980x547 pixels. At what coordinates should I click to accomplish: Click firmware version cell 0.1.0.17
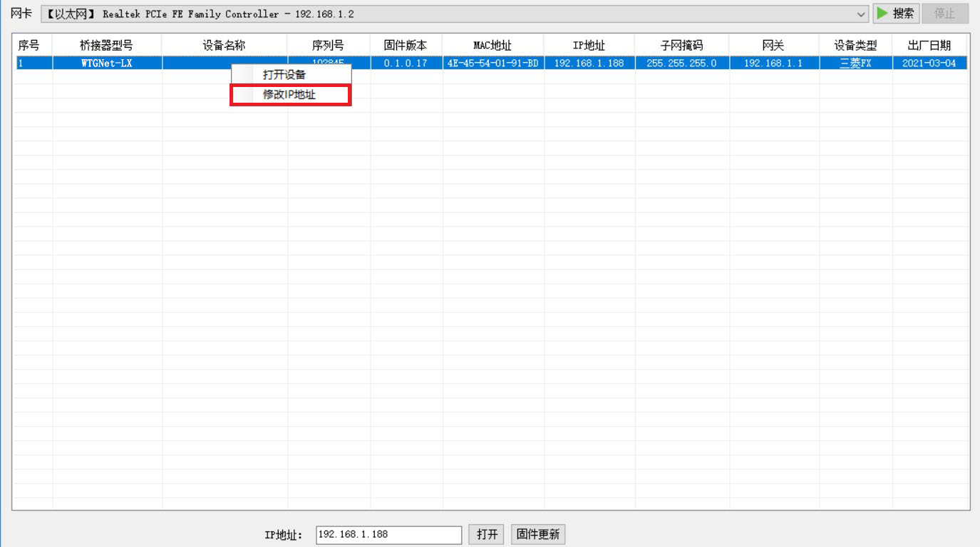click(406, 63)
